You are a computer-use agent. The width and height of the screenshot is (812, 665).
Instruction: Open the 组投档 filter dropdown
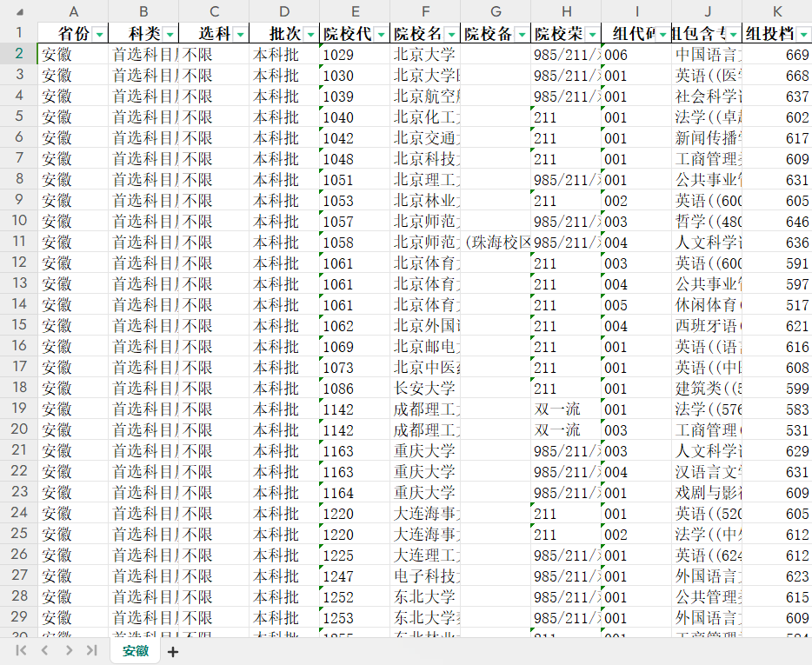tap(804, 32)
